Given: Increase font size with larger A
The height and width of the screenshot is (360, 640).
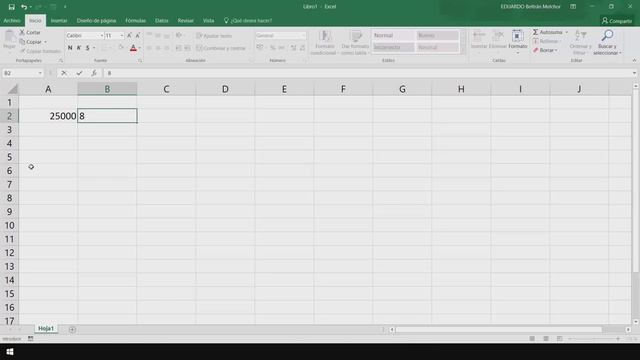Looking at the screenshot, I should (x=129, y=36).
